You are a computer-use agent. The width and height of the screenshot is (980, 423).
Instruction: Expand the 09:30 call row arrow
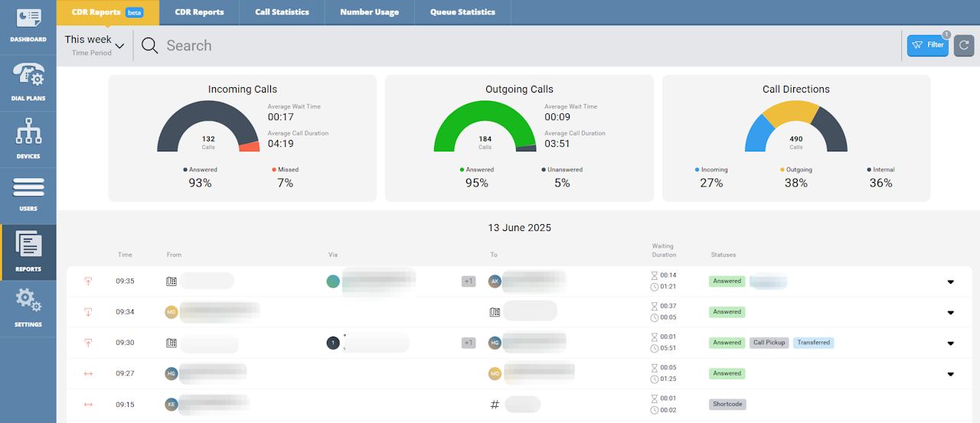pyautogui.click(x=950, y=343)
